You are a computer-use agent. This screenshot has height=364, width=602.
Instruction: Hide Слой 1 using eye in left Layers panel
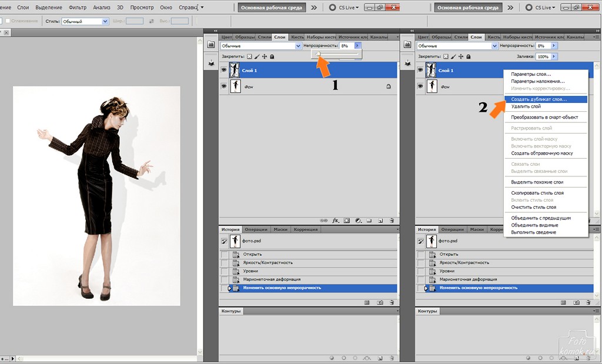point(223,70)
